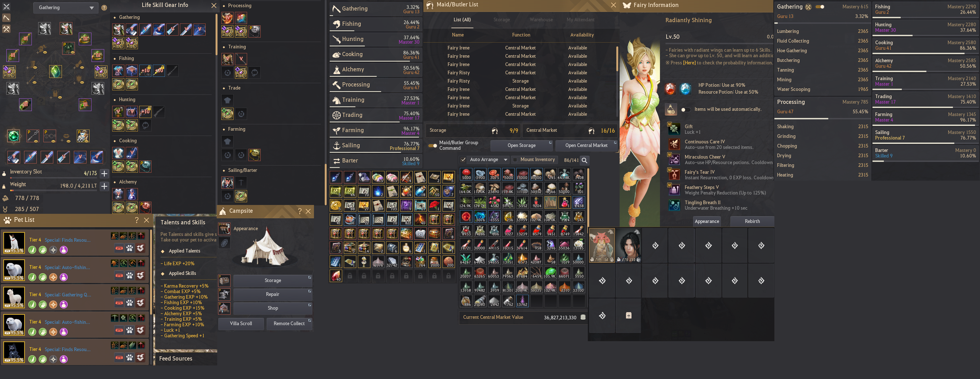Screen dimensions: 980x379
Task: Click paw icon on the Gathering Q pet row
Action: click(x=130, y=303)
